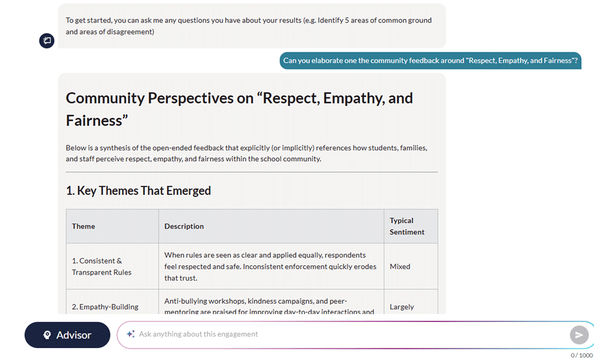Click the assistant avatar icon beside the intro message
The image size is (594, 364).
[47, 41]
